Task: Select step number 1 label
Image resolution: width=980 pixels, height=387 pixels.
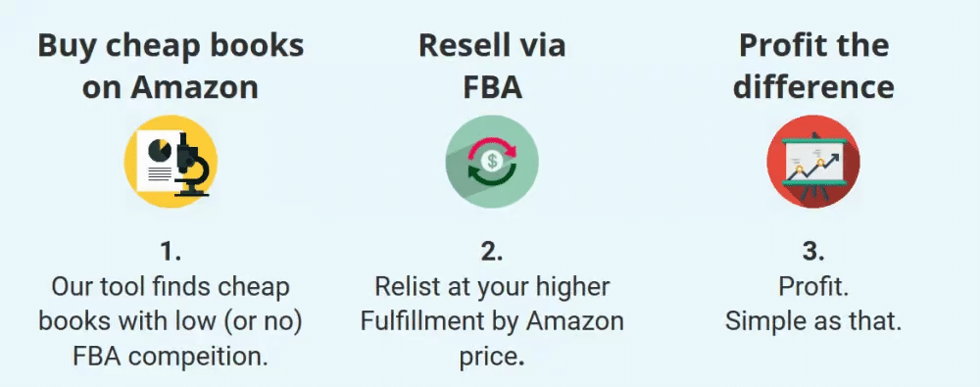Action: (171, 252)
